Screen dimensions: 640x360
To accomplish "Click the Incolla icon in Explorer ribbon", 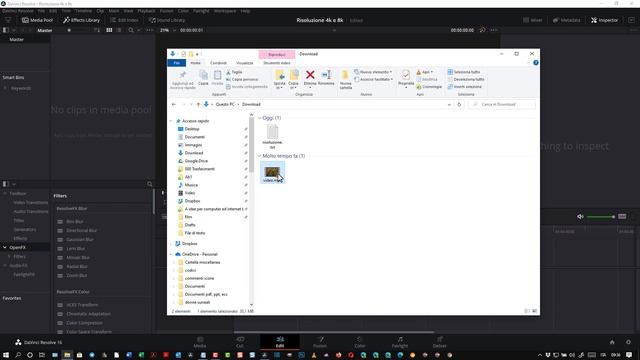I will [217, 75].
